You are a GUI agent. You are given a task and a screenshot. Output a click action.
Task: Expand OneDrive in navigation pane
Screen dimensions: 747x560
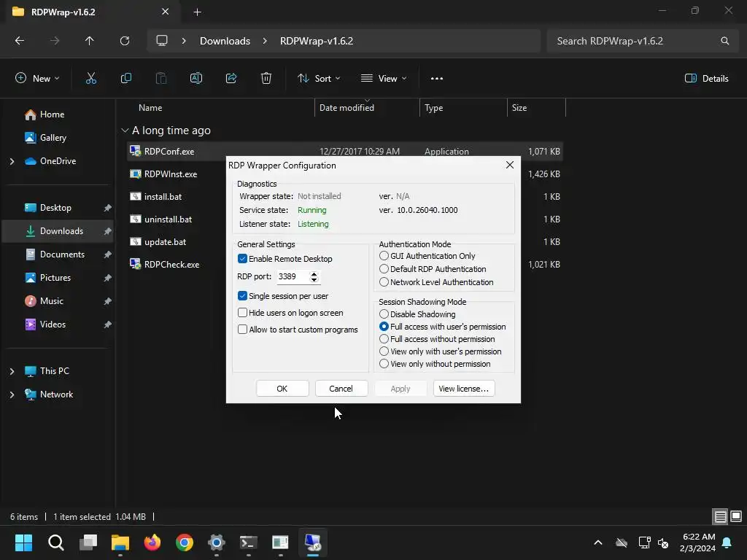12,161
